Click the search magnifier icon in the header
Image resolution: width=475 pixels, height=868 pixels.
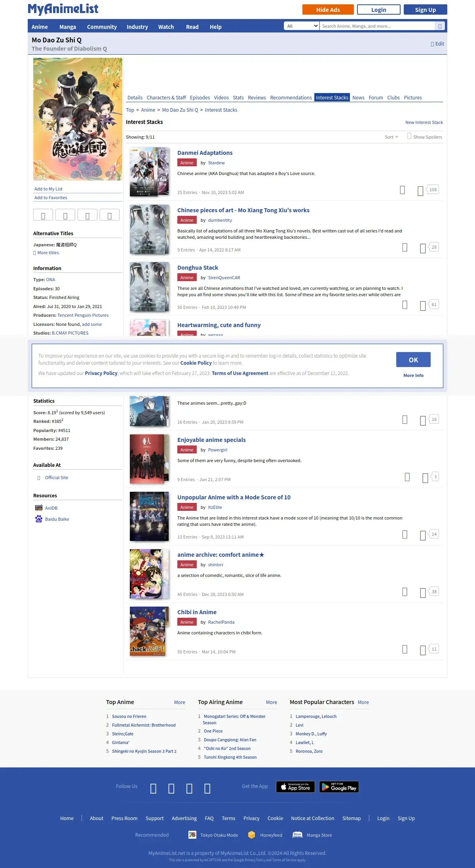(x=440, y=26)
